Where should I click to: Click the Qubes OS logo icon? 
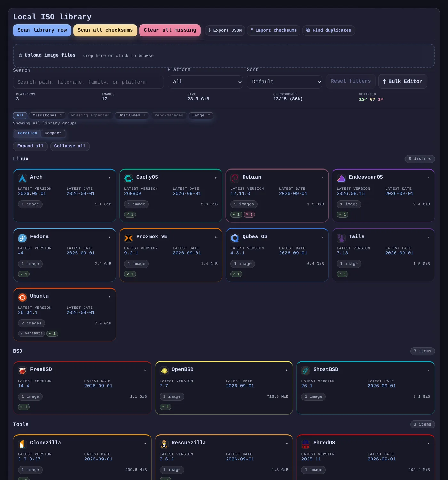coord(235,238)
